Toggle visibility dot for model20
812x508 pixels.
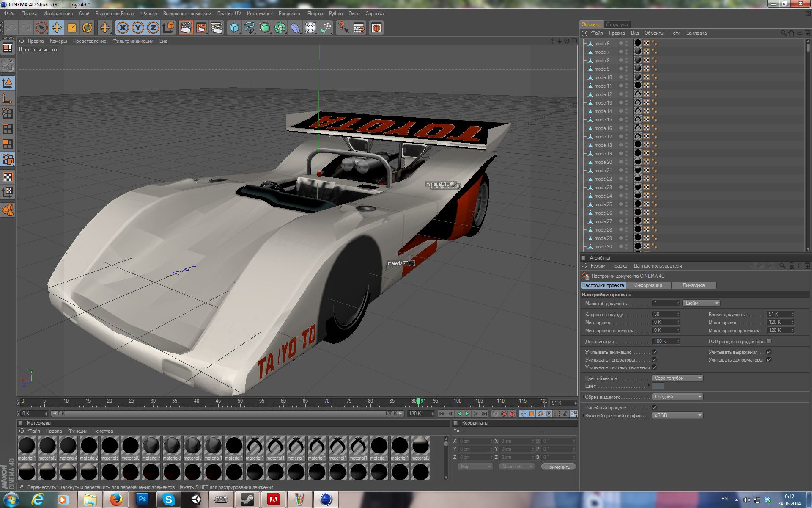click(x=621, y=161)
